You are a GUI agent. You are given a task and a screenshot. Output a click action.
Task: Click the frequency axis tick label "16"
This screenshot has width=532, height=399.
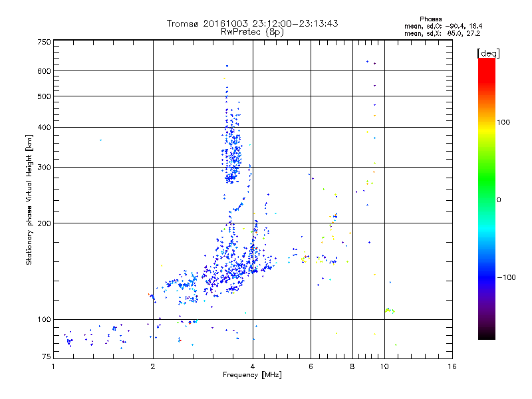click(x=452, y=366)
